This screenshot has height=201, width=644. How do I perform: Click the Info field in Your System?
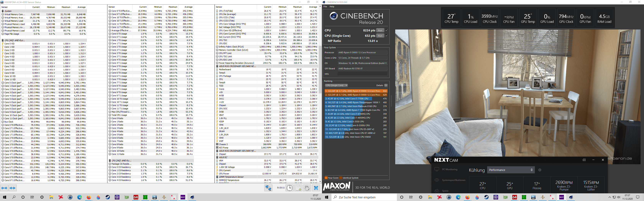click(362, 74)
